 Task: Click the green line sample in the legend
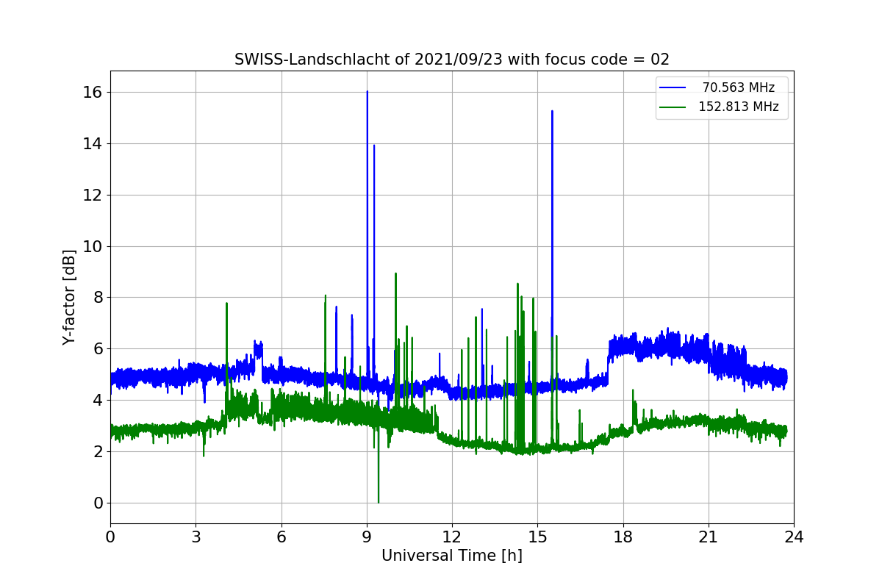[x=673, y=107]
